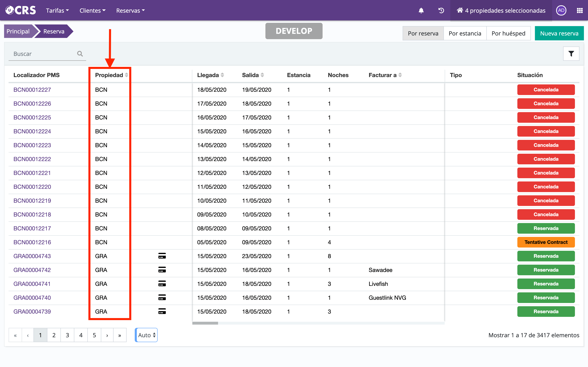Click the CRS logo

tap(21, 10)
